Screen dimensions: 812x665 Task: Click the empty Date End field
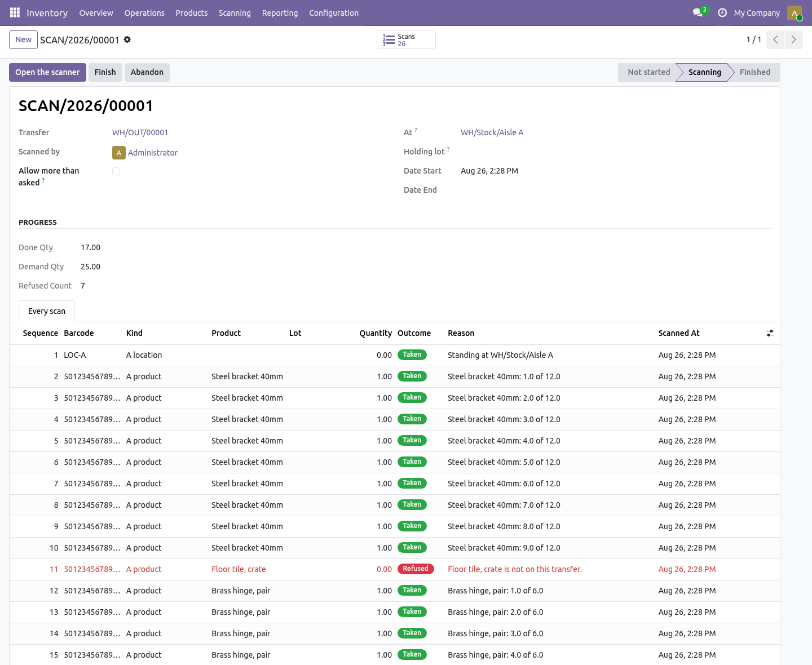coord(615,190)
